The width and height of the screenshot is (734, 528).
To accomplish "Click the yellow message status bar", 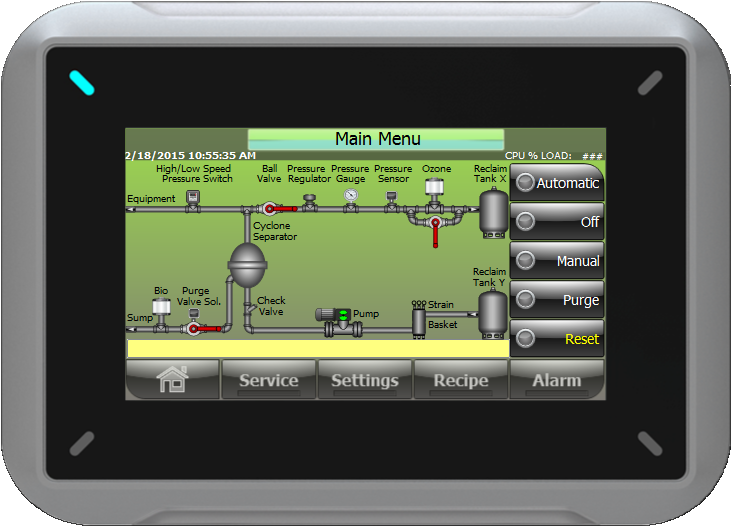I will 317,349.
